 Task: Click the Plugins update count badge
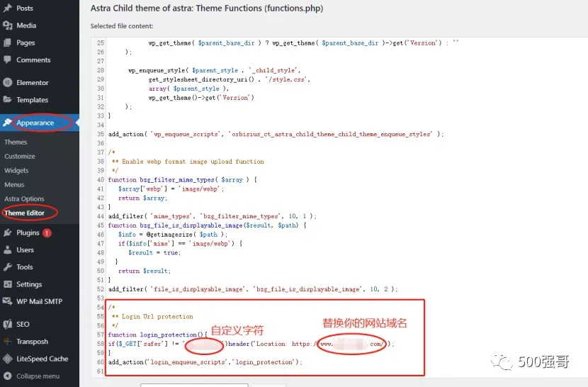point(47,233)
